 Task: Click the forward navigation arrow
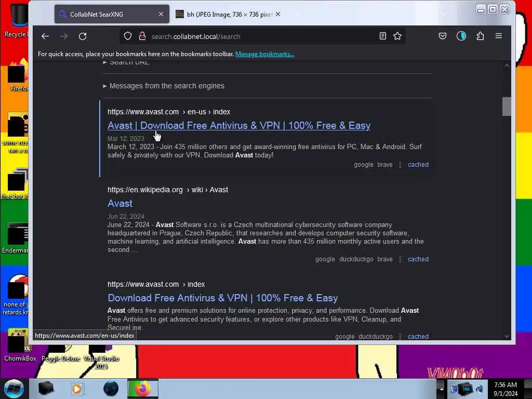pos(64,36)
